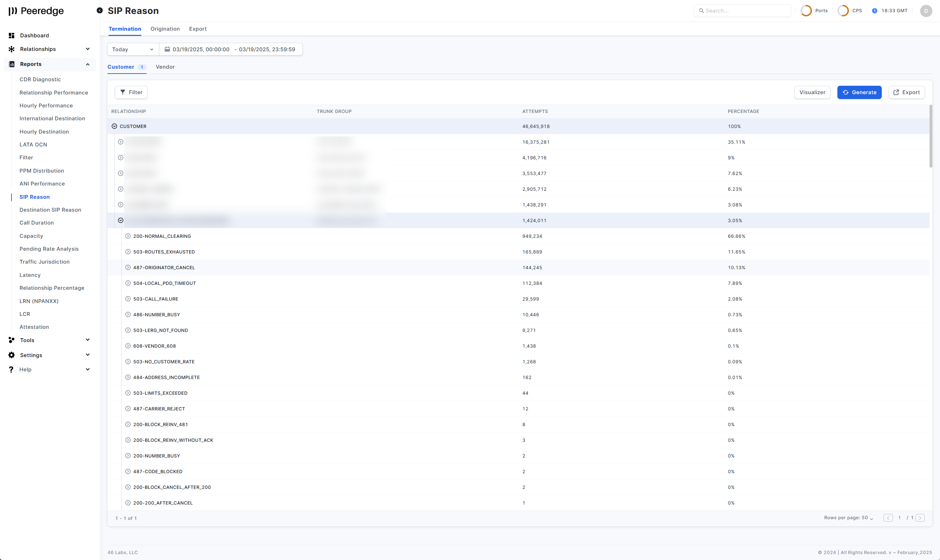Collapse the CUSTOMER root row
Image resolution: width=940 pixels, height=560 pixels.
click(114, 127)
